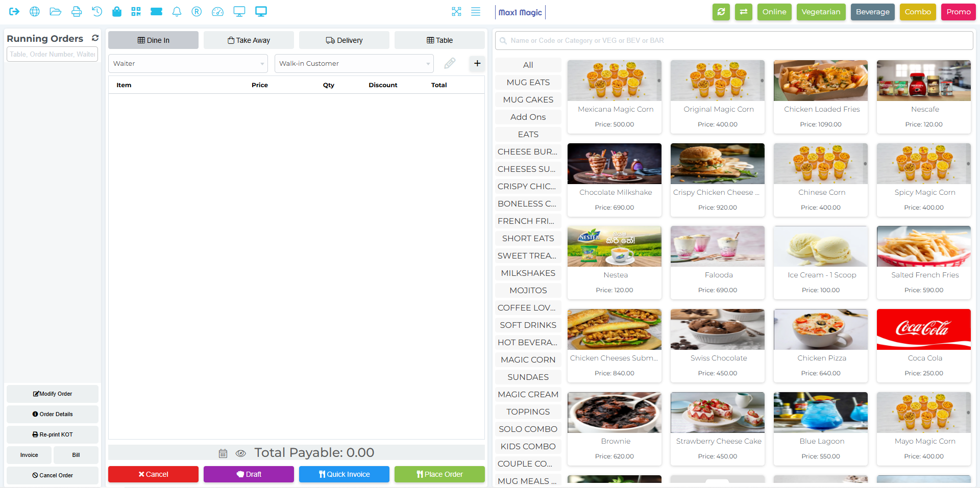Screen dimensions: 980x488
Task: Expand the Walk-in Customer dropdown
Action: pyautogui.click(x=354, y=64)
